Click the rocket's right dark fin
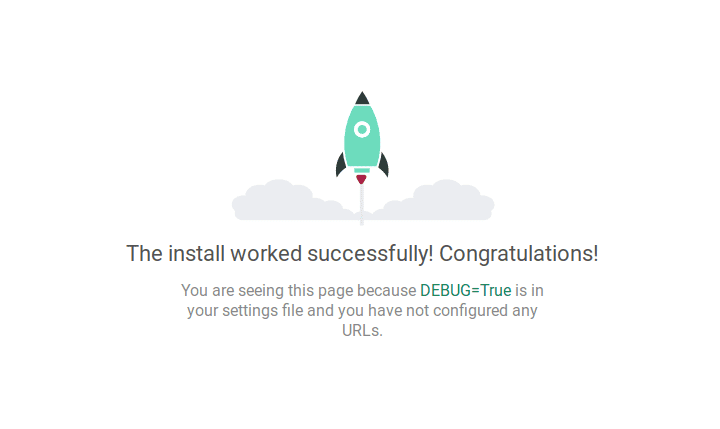The width and height of the screenshot is (720, 429). click(x=383, y=164)
